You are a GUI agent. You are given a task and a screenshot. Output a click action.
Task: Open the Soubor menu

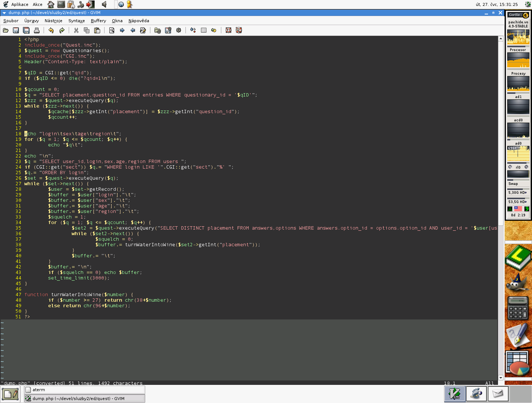click(10, 21)
